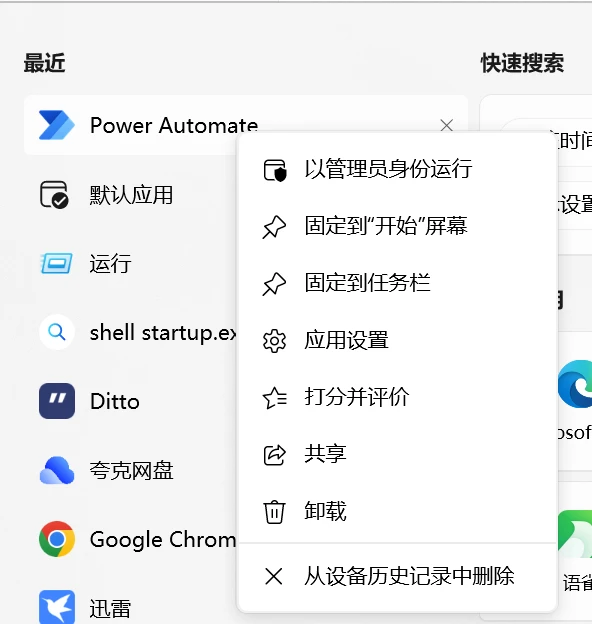Viewport: 592px width, 624px height.
Task: Open the Microsoft Edge icon at right edge
Action: coord(575,384)
